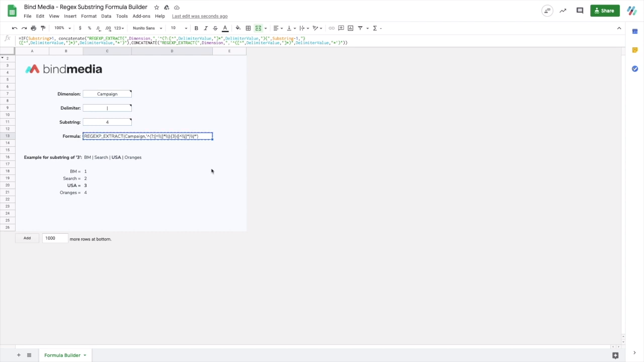
Task: Open the activity dashboard trend icon
Action: coord(563,11)
